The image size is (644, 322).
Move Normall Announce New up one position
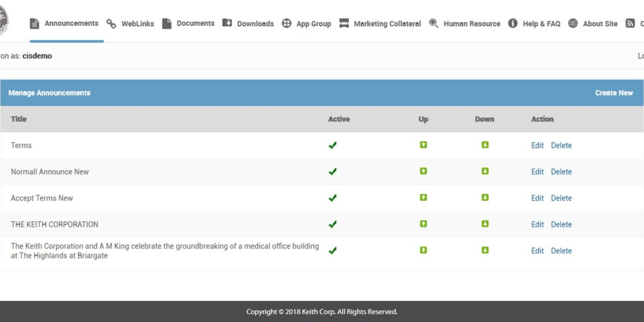coord(423,171)
